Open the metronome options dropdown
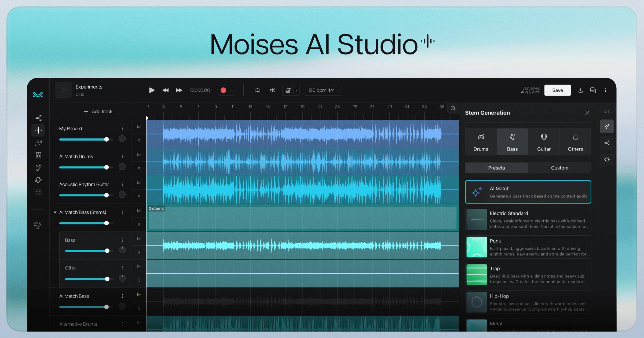This screenshot has width=644, height=338. pos(297,90)
